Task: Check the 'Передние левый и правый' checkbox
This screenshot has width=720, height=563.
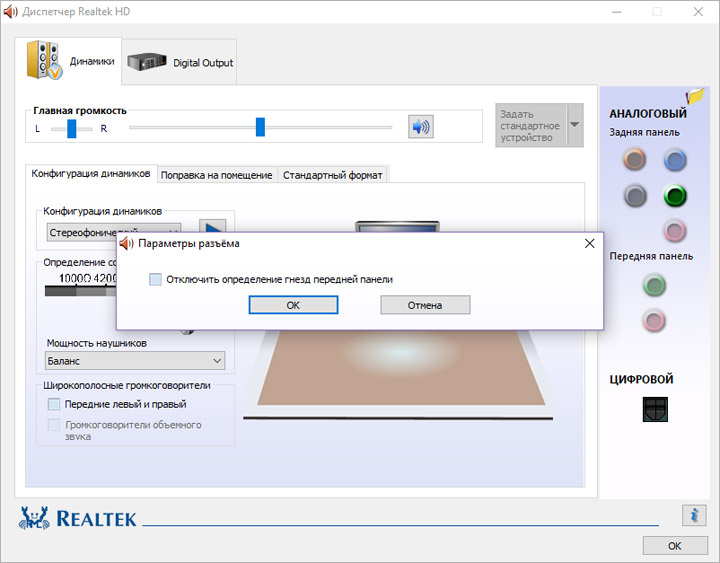Action: pyautogui.click(x=54, y=404)
